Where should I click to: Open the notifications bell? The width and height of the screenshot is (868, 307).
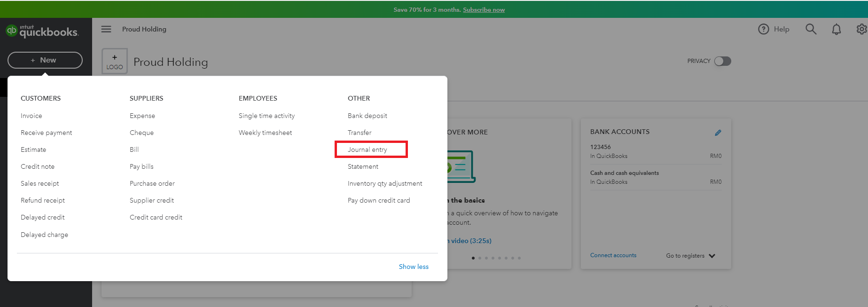pyautogui.click(x=836, y=29)
